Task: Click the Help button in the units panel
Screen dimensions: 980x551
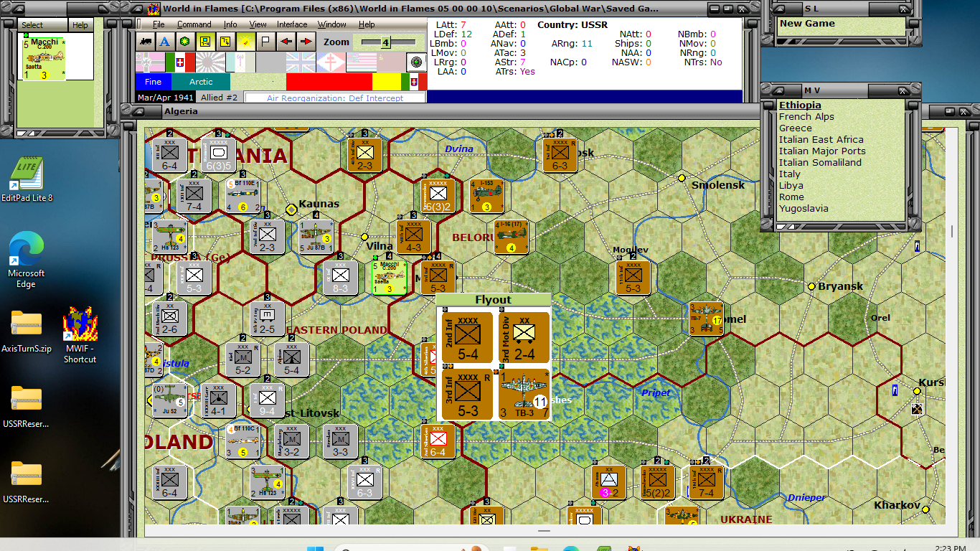Action: click(x=80, y=25)
